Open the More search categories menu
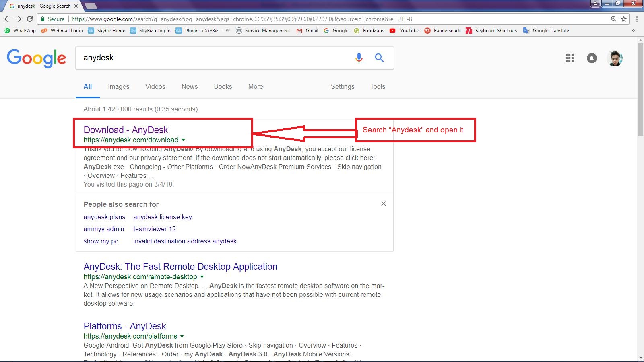Screen dimensions: 644x362 coord(256,87)
